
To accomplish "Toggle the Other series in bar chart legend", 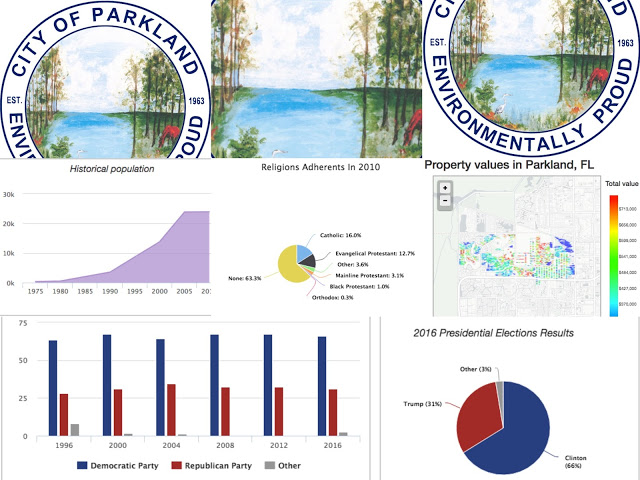I will click(x=286, y=466).
